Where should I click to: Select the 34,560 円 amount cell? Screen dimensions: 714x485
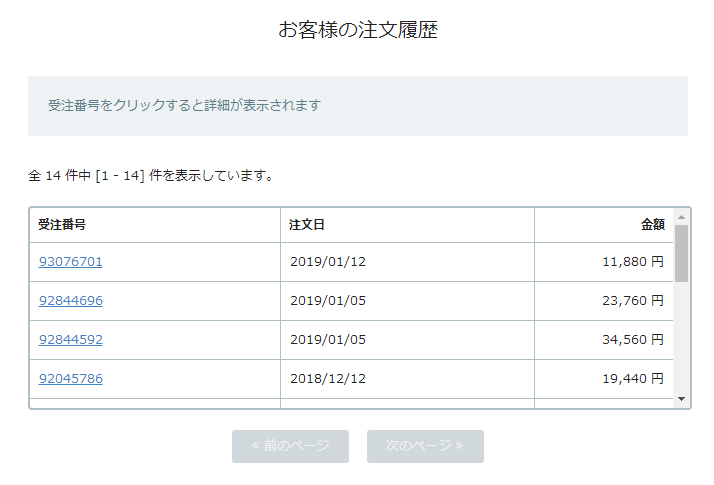point(633,339)
